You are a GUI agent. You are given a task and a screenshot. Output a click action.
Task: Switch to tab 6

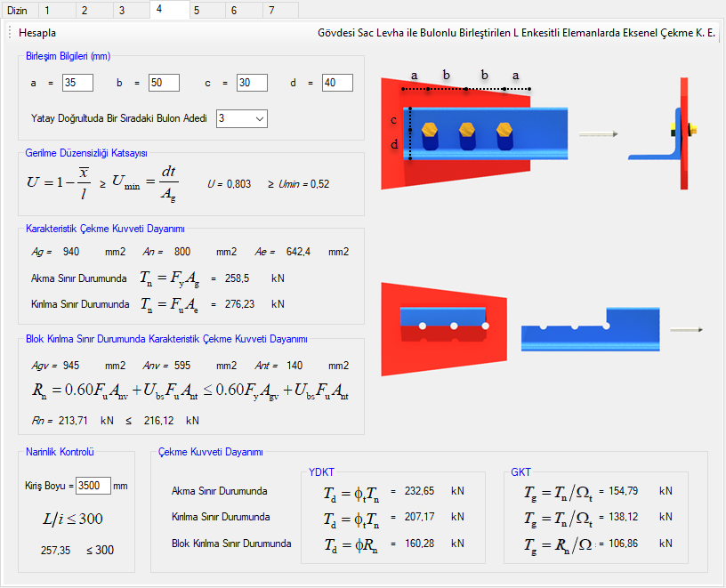point(244,10)
